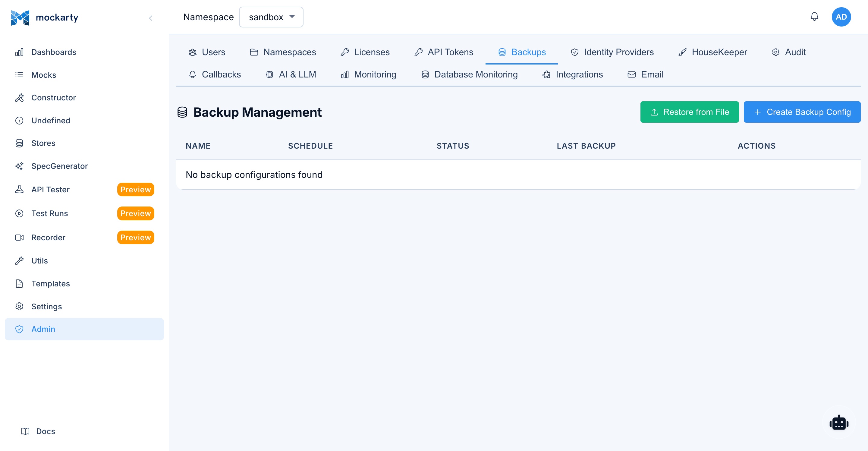
Task: Click the Backup Management heading
Action: (257, 112)
